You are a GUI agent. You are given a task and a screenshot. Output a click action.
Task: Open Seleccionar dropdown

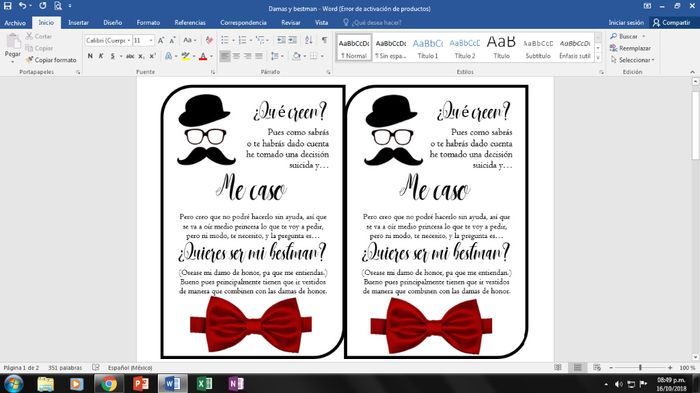point(632,59)
